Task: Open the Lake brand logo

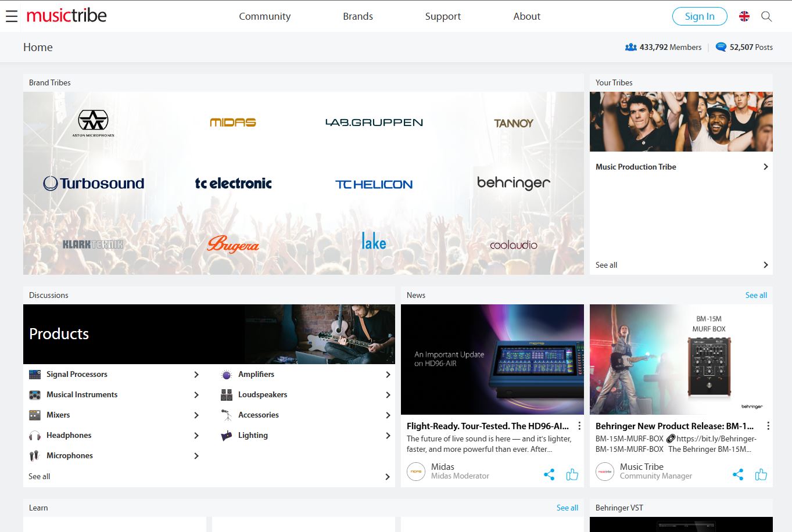Action: click(374, 241)
